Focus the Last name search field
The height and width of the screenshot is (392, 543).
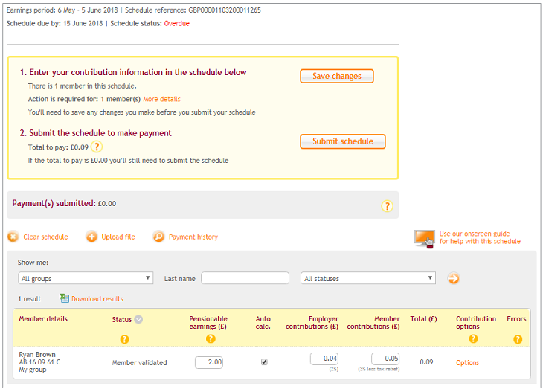click(245, 278)
